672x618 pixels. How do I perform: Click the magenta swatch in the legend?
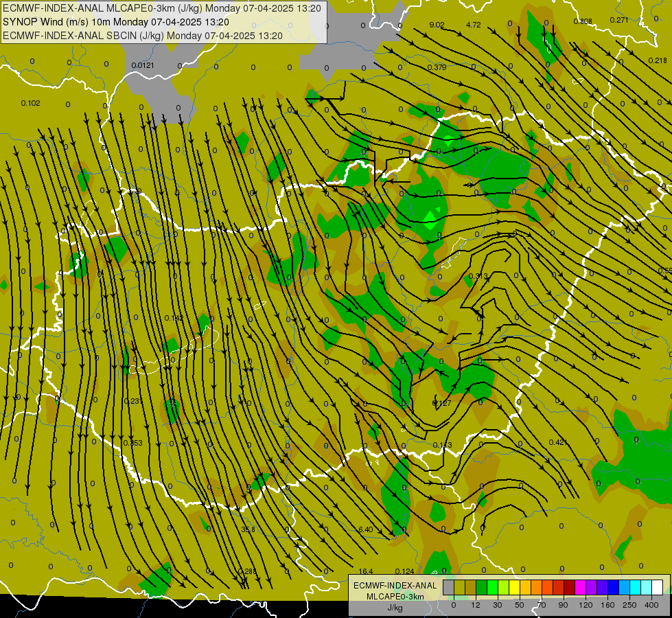point(580,588)
